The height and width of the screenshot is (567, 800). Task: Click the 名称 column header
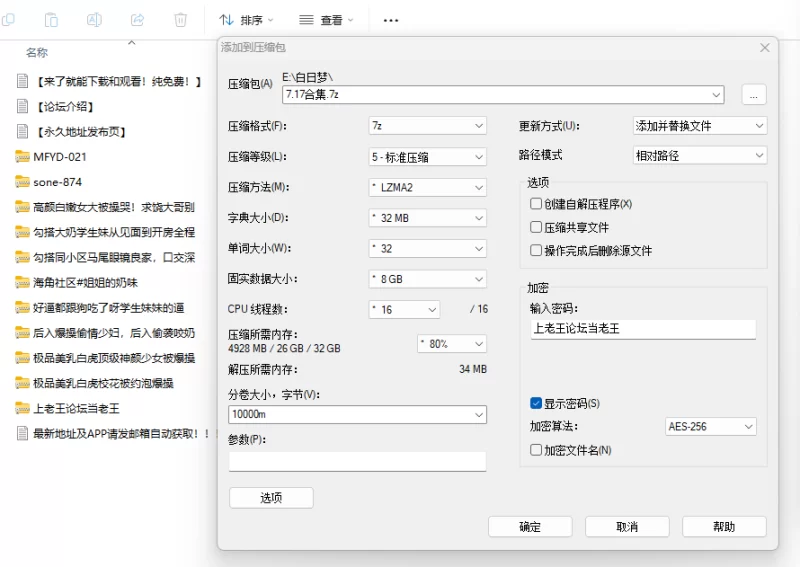(x=37, y=52)
